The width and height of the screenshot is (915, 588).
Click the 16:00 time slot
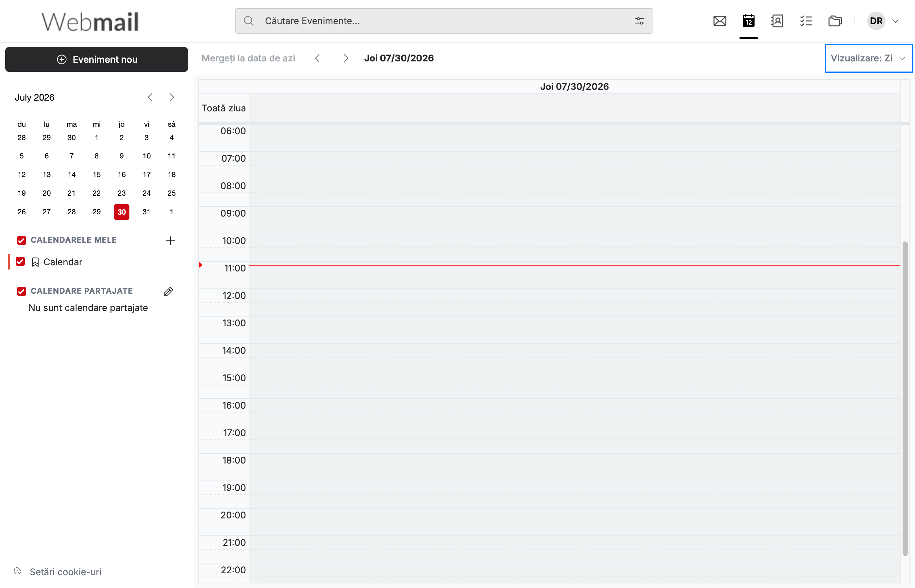574,405
